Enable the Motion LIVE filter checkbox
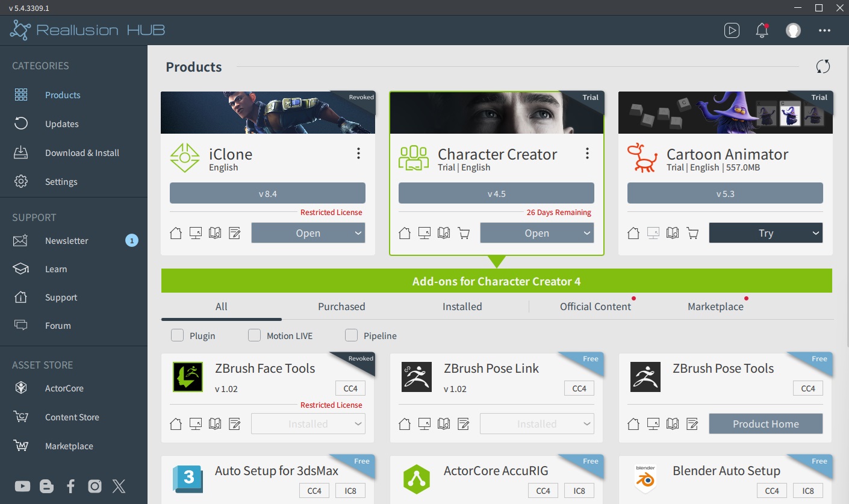The width and height of the screenshot is (849, 504). pyautogui.click(x=254, y=335)
